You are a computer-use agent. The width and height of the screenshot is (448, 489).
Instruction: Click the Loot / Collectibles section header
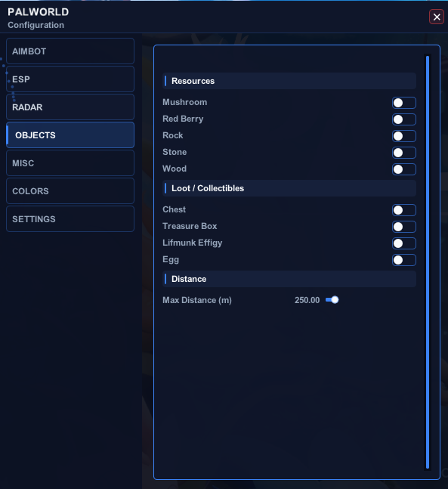click(289, 188)
